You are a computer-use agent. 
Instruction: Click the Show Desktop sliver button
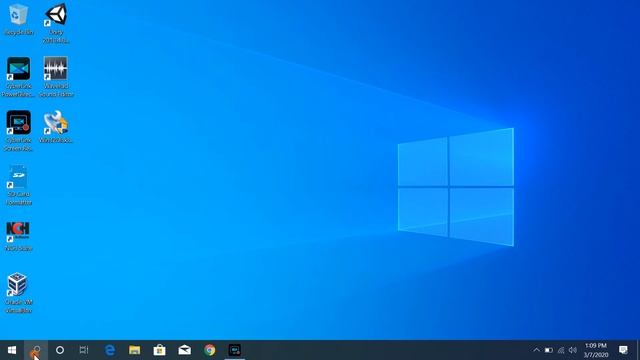638,350
